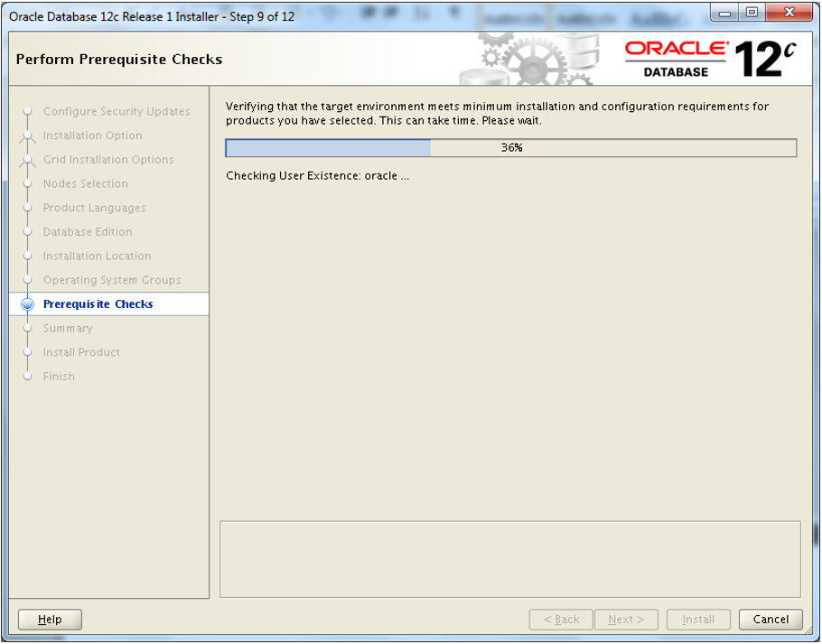Select Install Product step
The width and height of the screenshot is (822, 644).
(81, 352)
